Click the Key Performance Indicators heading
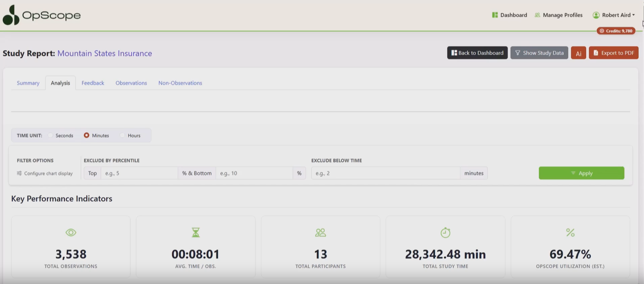The width and height of the screenshot is (644, 284). click(x=62, y=199)
